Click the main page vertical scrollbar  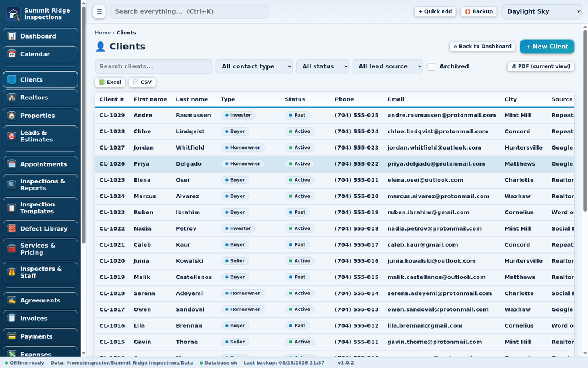click(585, 121)
